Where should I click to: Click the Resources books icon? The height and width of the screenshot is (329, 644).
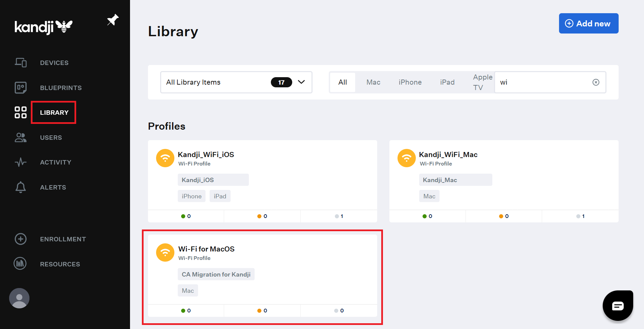(20, 264)
